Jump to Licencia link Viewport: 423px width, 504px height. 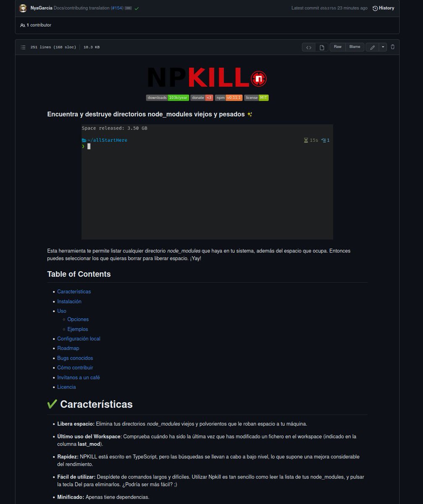67,387
